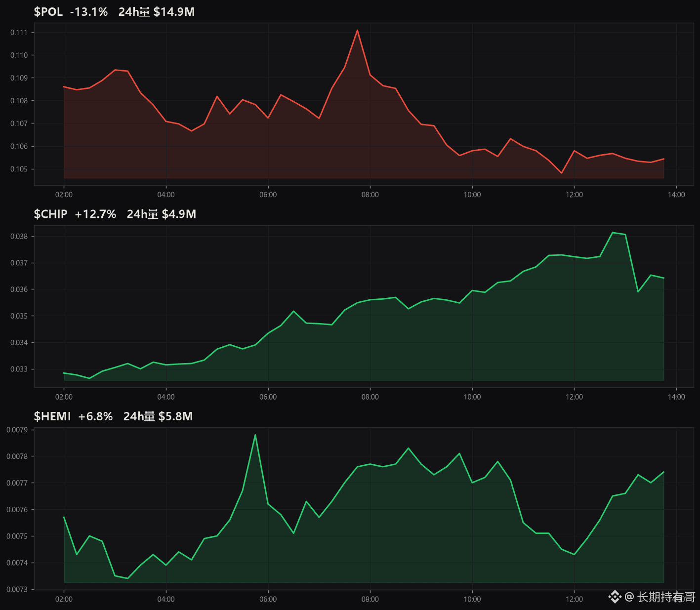700x610 pixels.
Task: Click the 0.035 price axis label
Action: (x=19, y=316)
